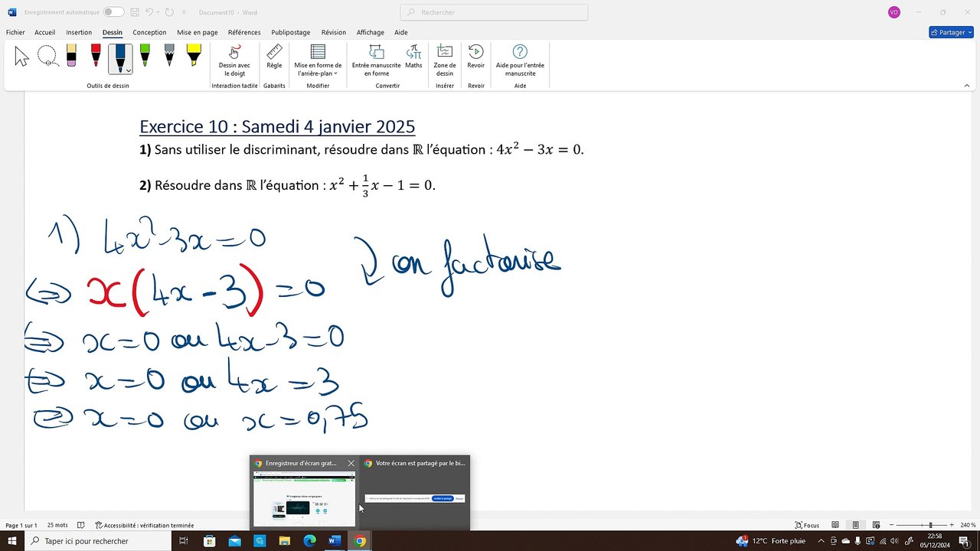980x551 pixels.
Task: Switch to the Mise en page tab
Action: pos(198,32)
